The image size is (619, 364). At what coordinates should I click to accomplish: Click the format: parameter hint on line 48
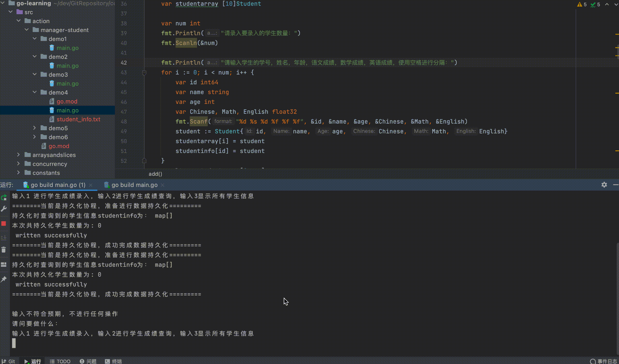tap(223, 121)
